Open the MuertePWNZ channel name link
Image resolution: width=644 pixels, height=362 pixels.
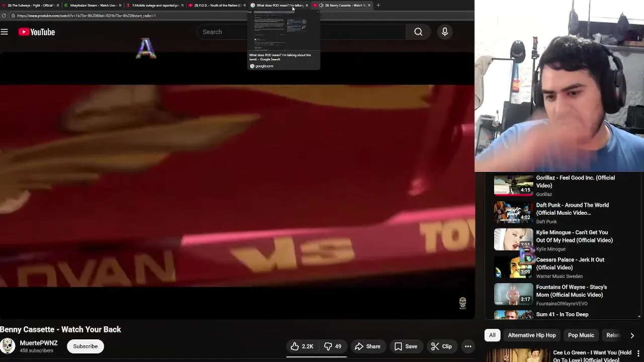coord(39,343)
